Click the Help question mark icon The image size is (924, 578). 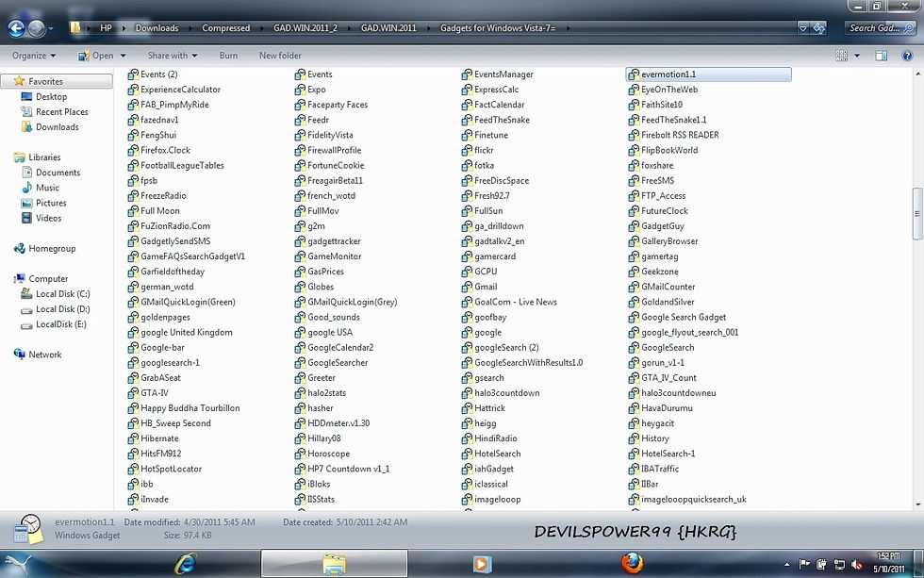point(907,56)
